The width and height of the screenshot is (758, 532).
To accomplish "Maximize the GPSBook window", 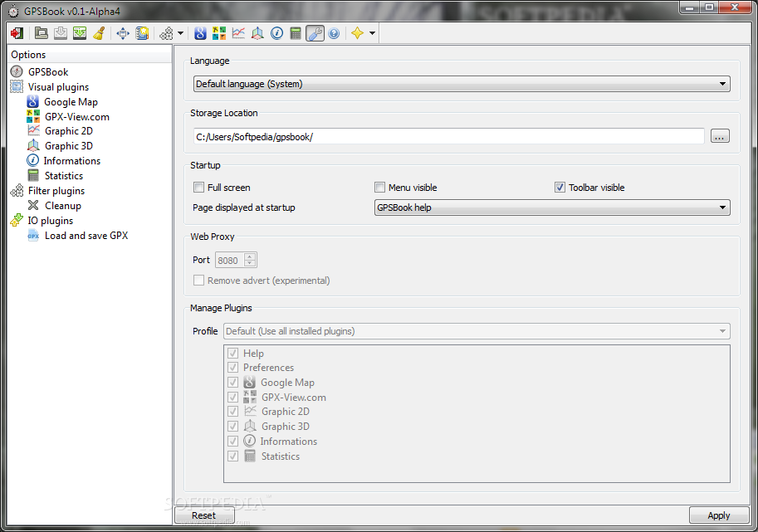I will tap(709, 7).
